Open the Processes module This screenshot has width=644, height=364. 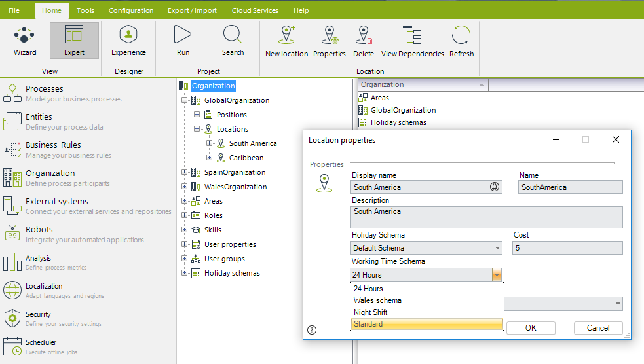pyautogui.click(x=62, y=93)
